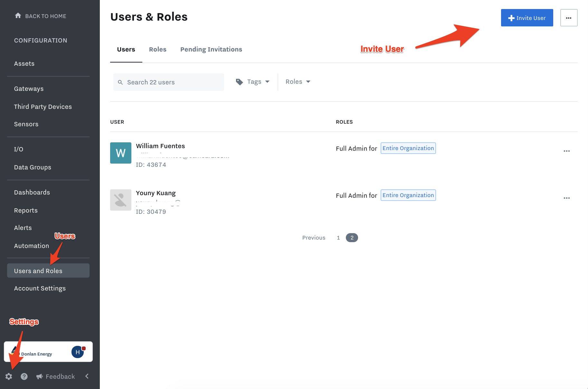Click William Fuentes' Entire Organization tag
Screen dimensions: 588x389
point(408,148)
